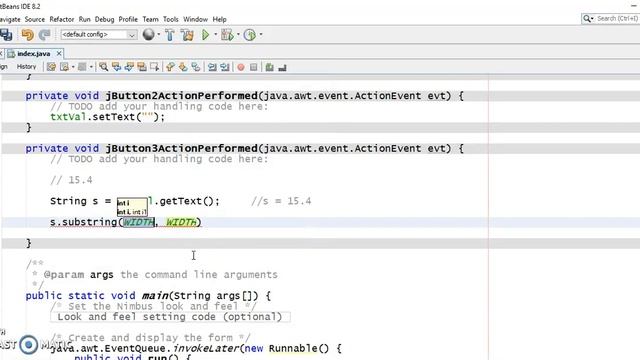Click the Previous Bookmark icon
This screenshot has height=360, width=640.
click(170, 67)
